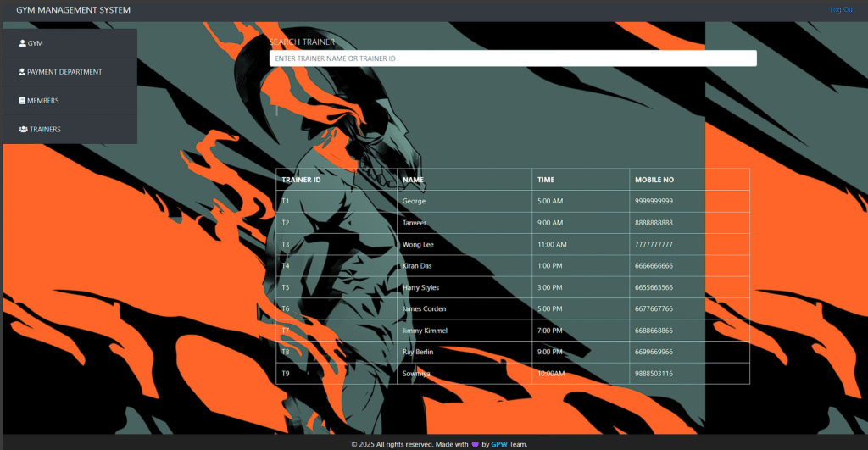Log out using the top-right link
Viewport: 868px width, 450px height.
coord(842,10)
